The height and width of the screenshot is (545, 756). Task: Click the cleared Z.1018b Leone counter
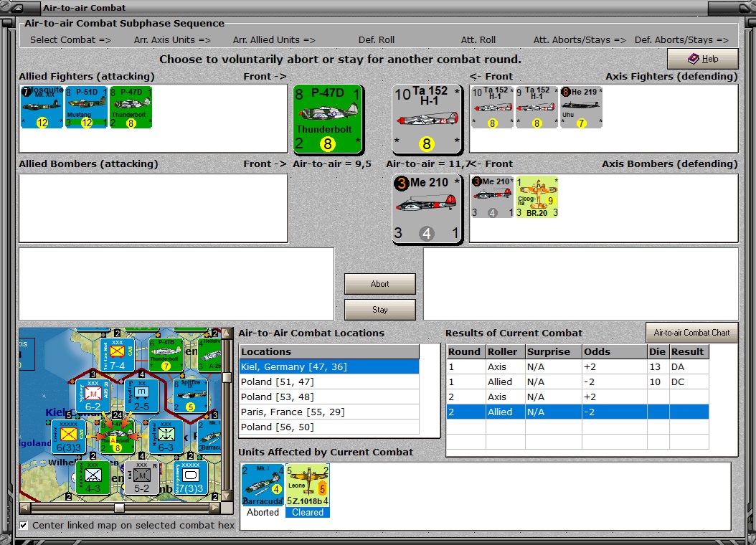[308, 485]
